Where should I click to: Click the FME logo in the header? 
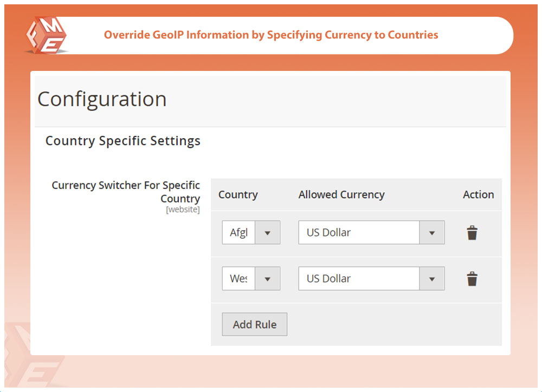coord(46,35)
